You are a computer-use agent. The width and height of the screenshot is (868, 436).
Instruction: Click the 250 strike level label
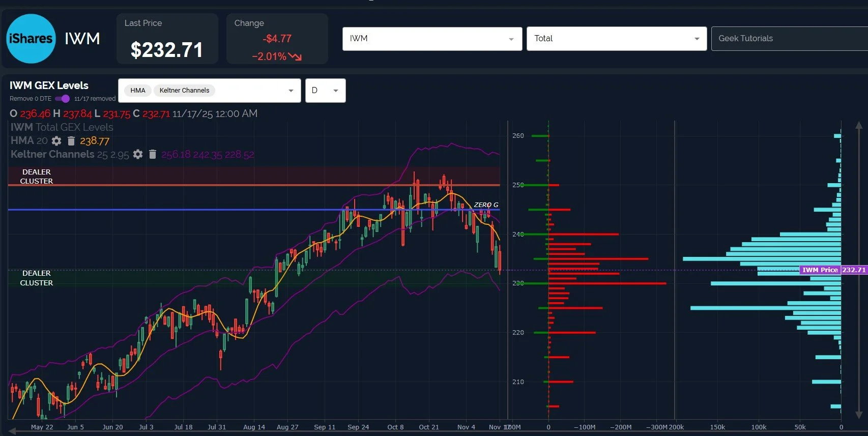518,185
